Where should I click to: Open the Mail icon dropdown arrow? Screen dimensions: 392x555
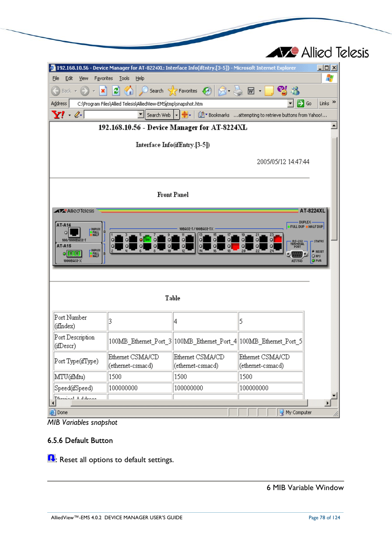click(x=229, y=91)
